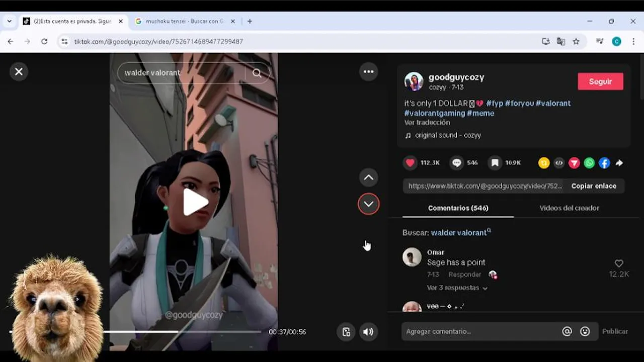
Task: Open Omar's commenter avatar
Action: tap(412, 257)
